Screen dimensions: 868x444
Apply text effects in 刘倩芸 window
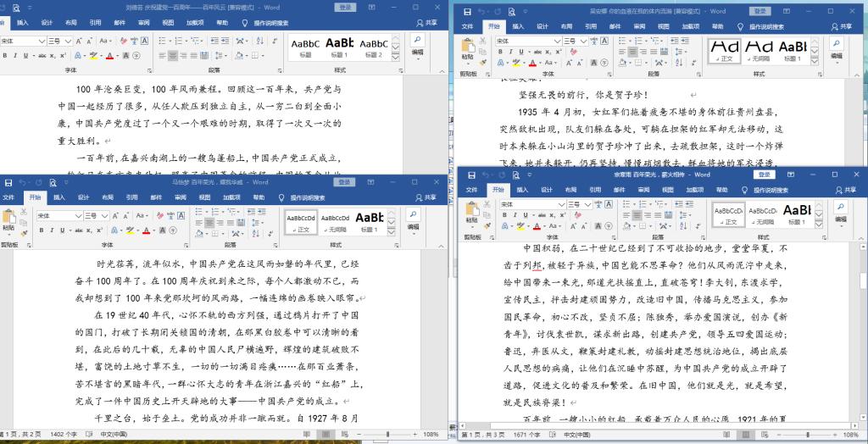(x=78, y=55)
